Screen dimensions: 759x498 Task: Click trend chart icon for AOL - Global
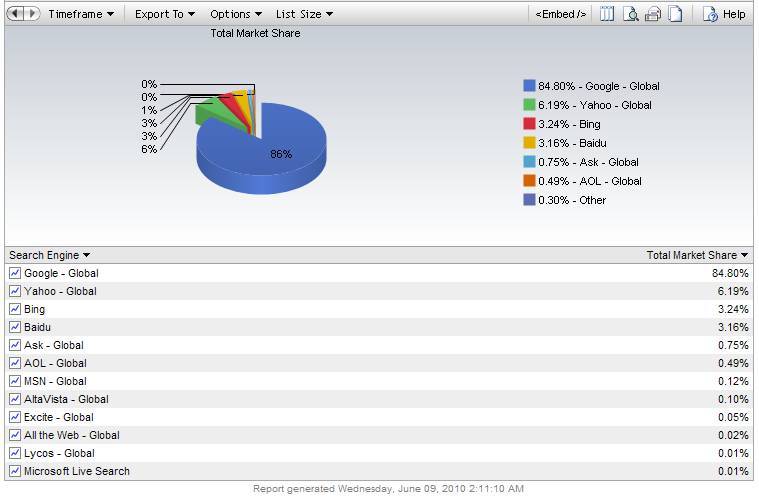15,363
